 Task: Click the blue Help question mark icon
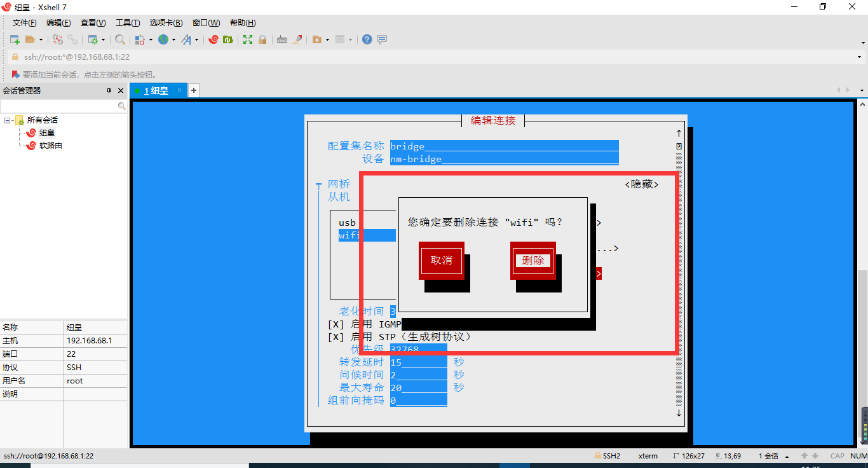[x=367, y=39]
